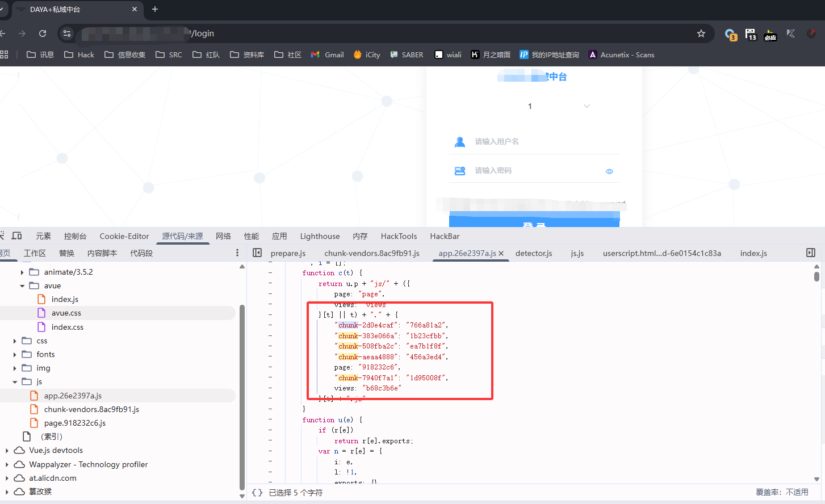Expand the fonts folder
This screenshot has height=504, width=825.
(15, 355)
